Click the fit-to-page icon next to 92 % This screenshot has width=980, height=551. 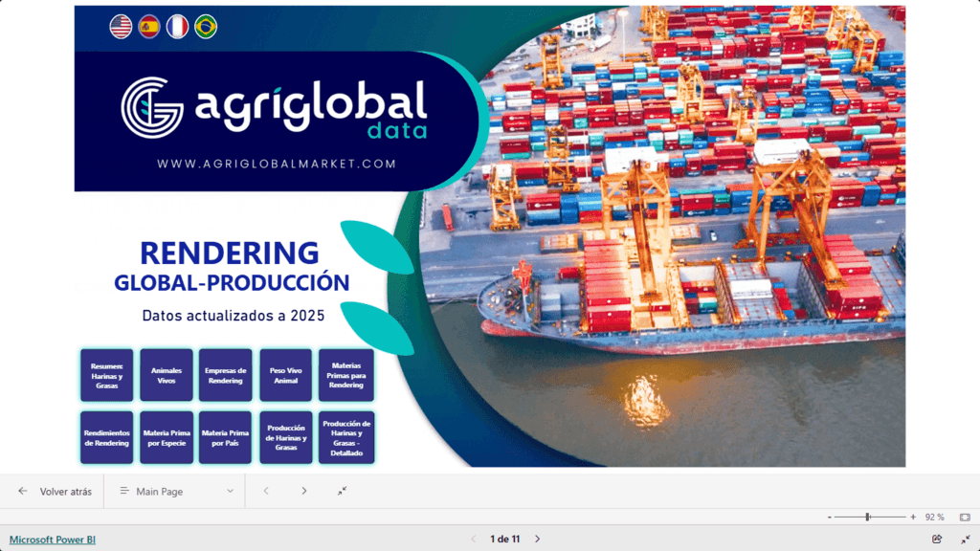click(965, 517)
